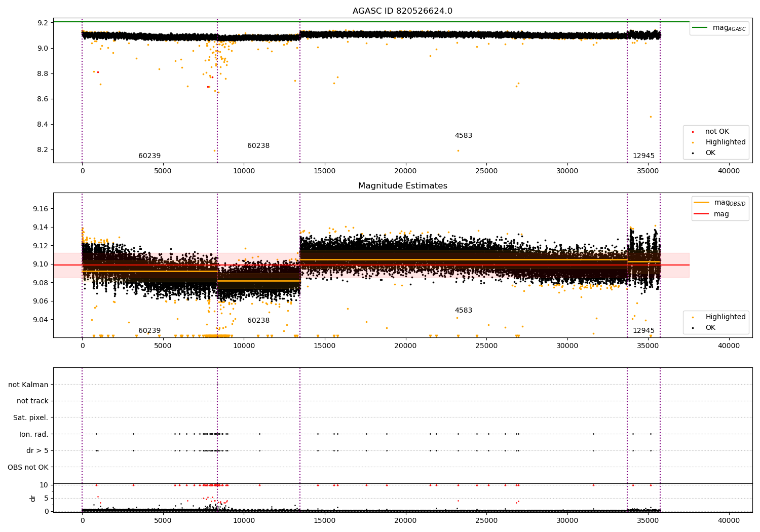Click the Magnitude Estimates subplot title
760x532 pixels.
[403, 185]
